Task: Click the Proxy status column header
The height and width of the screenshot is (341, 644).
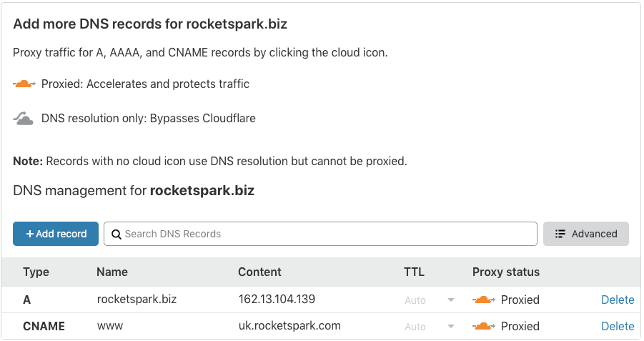Action: click(x=506, y=272)
